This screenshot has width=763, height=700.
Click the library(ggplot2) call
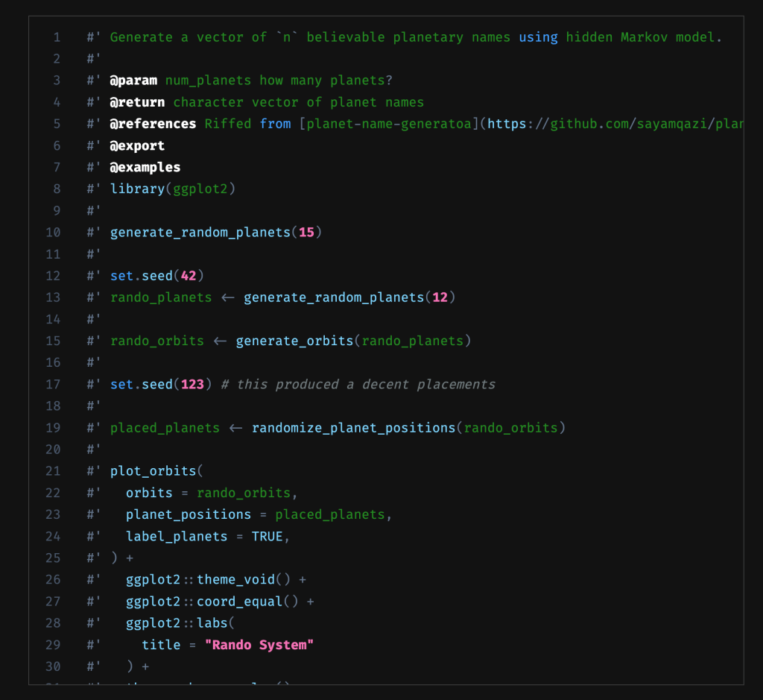point(173,189)
